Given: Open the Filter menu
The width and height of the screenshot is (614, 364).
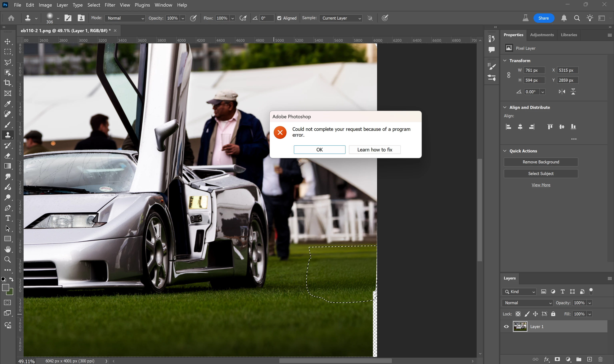Looking at the screenshot, I should [x=110, y=5].
